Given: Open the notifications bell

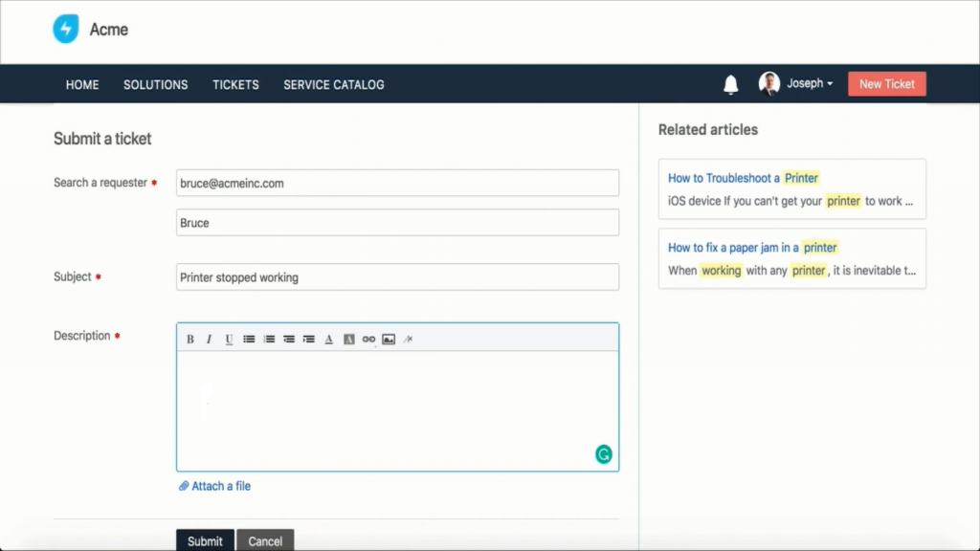Looking at the screenshot, I should (x=730, y=84).
